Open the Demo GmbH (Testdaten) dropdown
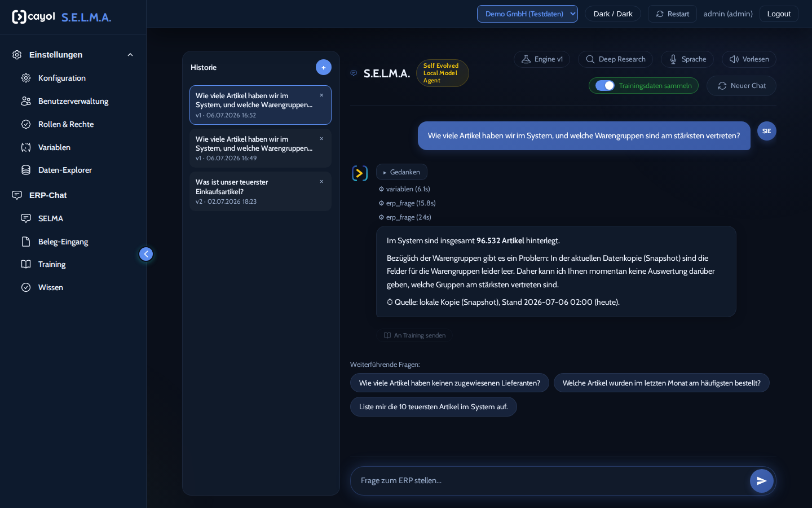The image size is (812, 508). click(527, 14)
